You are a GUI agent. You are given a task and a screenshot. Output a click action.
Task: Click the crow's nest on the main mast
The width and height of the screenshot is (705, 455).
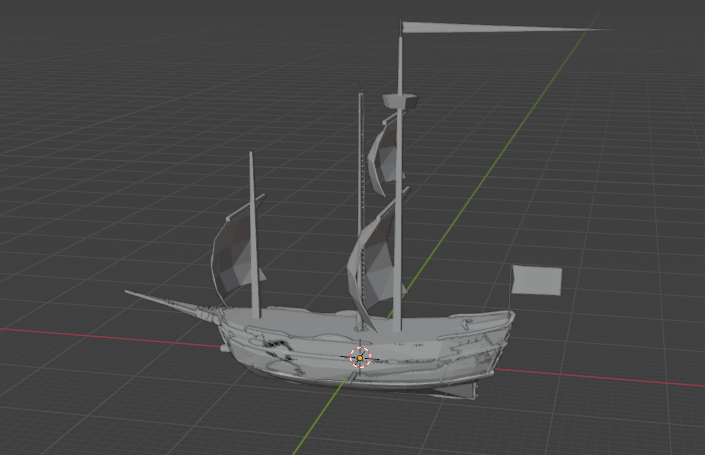[401, 101]
